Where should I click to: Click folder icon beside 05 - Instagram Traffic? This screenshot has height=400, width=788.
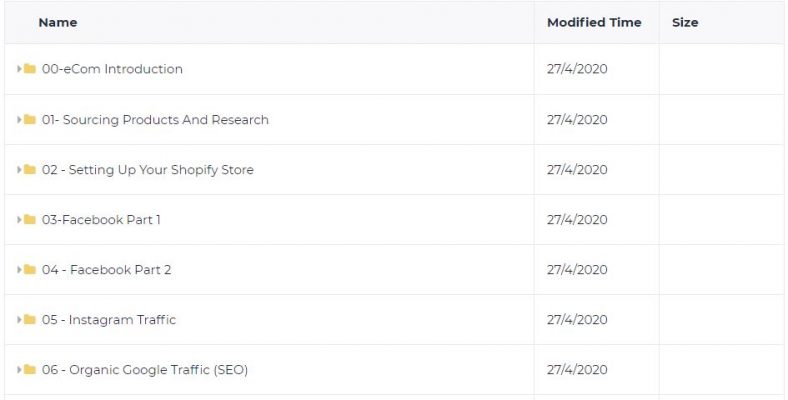click(x=30, y=319)
